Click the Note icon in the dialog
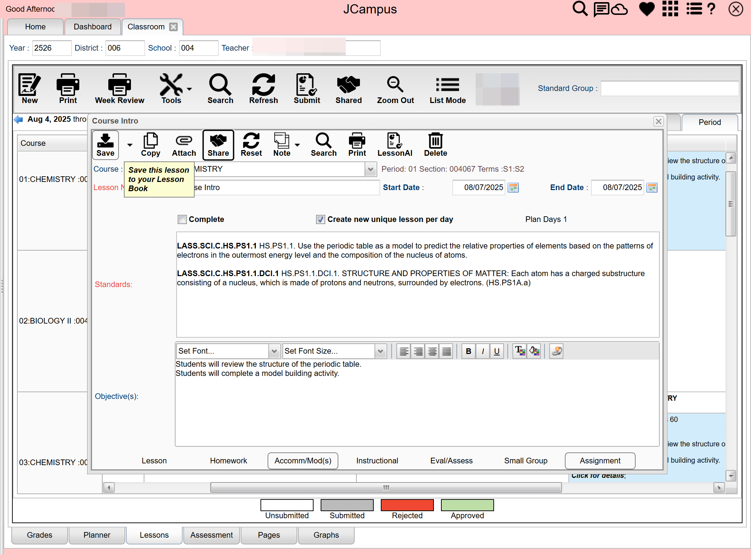 point(282,145)
